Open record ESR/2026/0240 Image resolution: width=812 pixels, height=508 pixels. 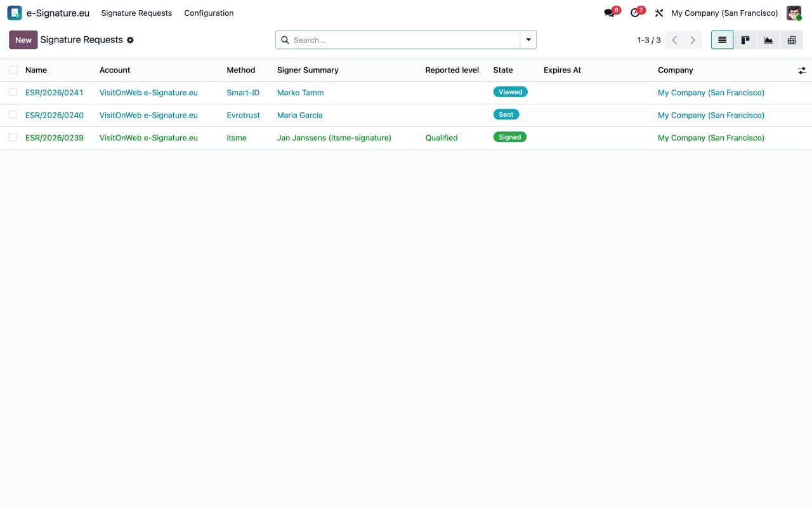55,115
